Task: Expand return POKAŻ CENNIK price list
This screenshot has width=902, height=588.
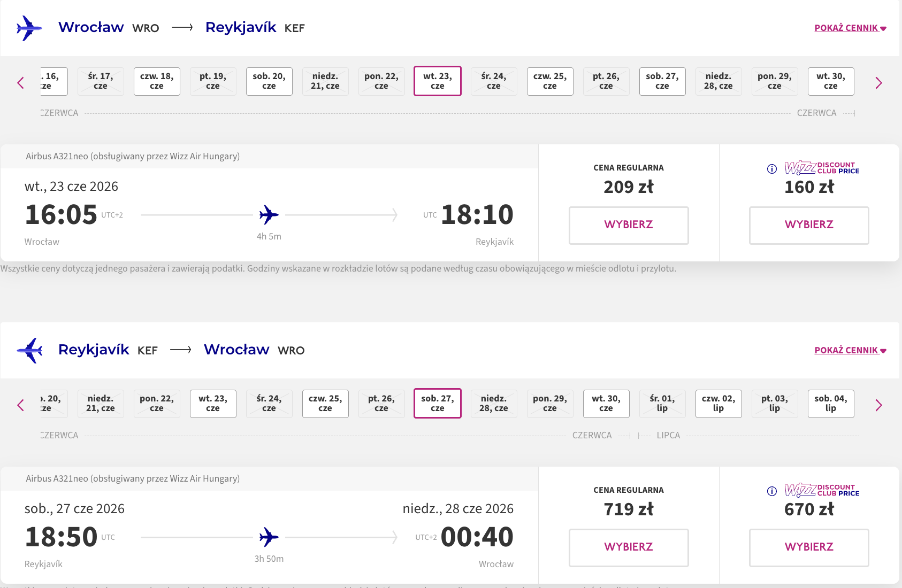Action: click(x=850, y=350)
